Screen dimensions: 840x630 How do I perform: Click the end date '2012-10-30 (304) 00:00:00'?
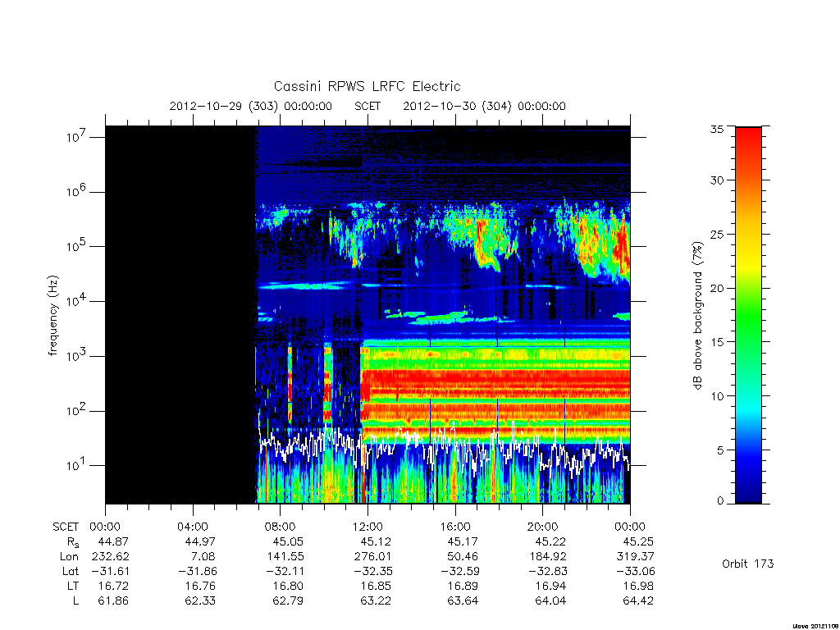[484, 106]
